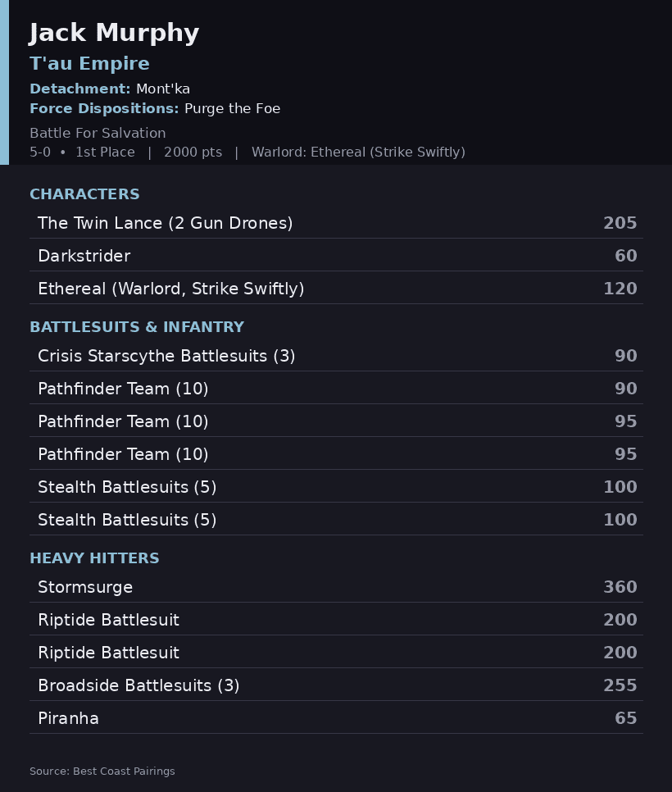Click the Characters section header
This screenshot has width=672, height=792.
[x=85, y=194]
